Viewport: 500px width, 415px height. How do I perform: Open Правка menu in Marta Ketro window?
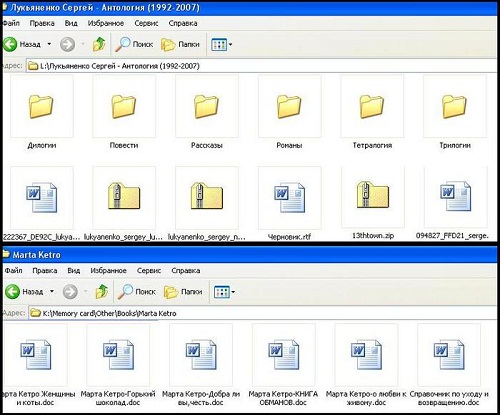45,270
